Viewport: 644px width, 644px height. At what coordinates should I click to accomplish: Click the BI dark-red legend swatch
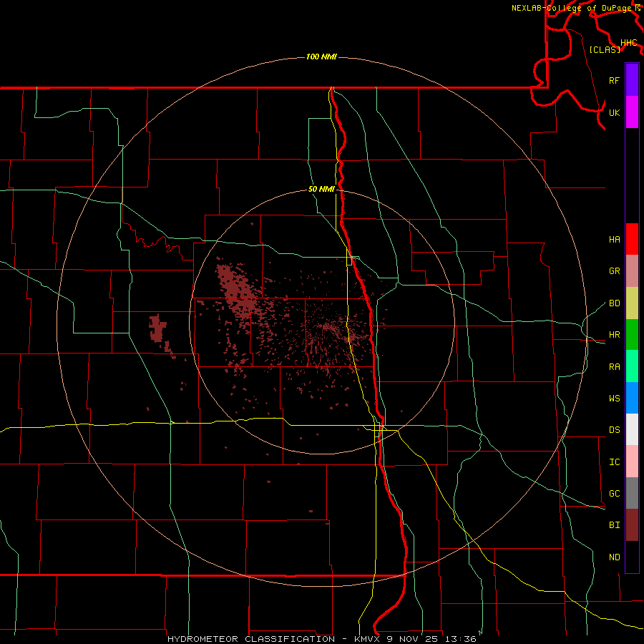click(632, 525)
